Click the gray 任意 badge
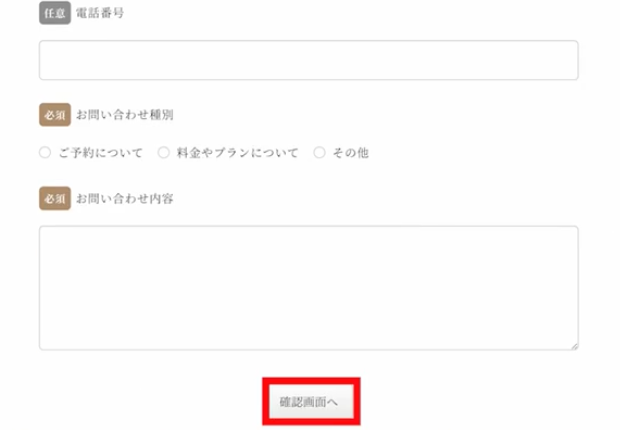Screen dimensions: 620x430 55,13
